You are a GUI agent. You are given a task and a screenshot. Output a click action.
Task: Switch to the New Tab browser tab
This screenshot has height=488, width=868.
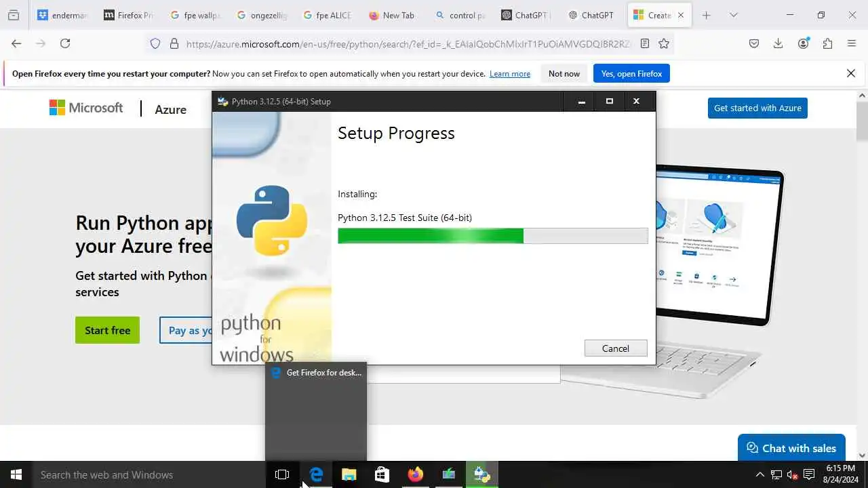coord(394,15)
